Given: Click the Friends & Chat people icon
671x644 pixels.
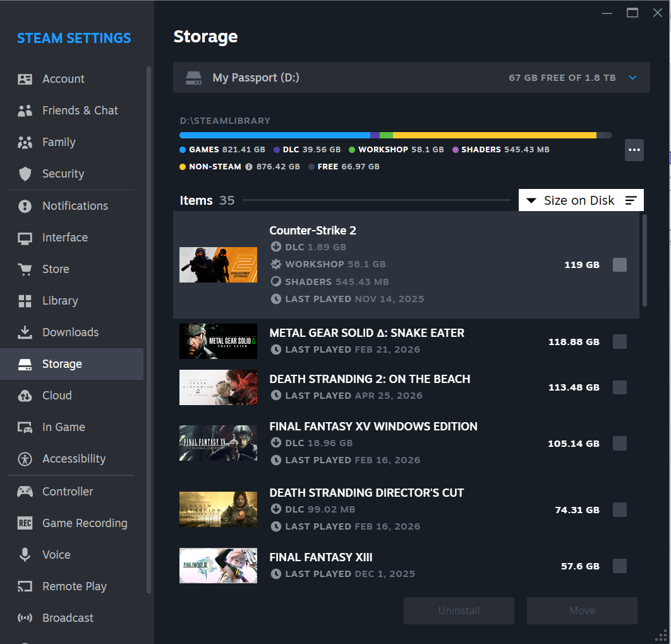Looking at the screenshot, I should click(25, 111).
